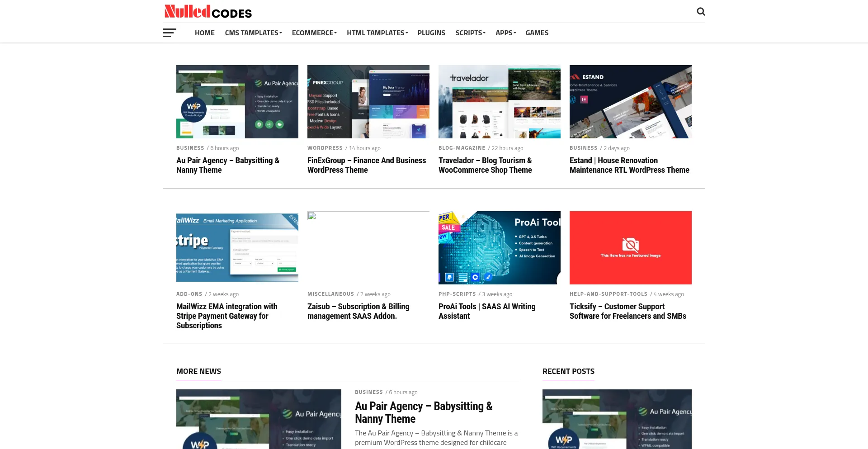Click the broken image placeholder for Zaisub
Viewport: 868px width, 449px height.
pyautogui.click(x=368, y=247)
